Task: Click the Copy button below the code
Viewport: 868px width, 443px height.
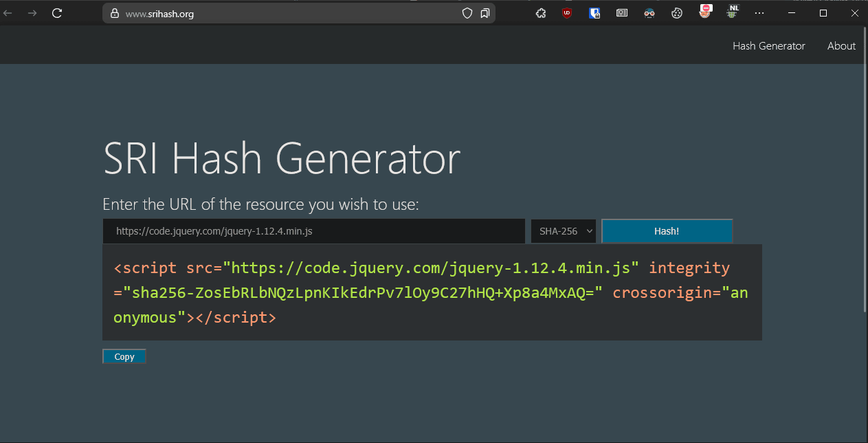Action: tap(124, 356)
